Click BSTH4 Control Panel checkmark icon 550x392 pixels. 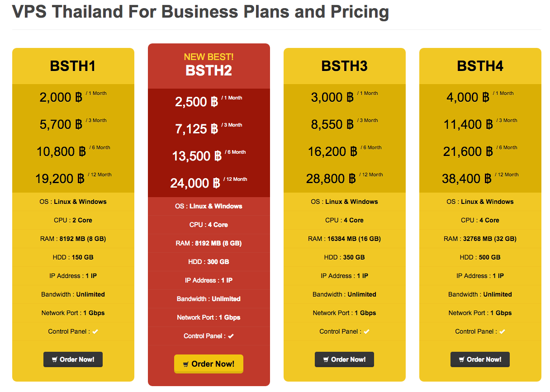point(503,332)
